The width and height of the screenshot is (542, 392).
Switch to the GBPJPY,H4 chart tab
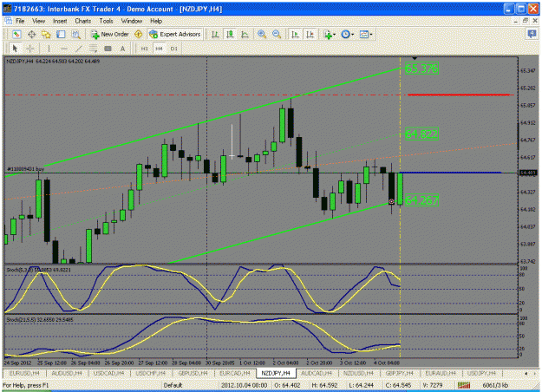click(400, 373)
